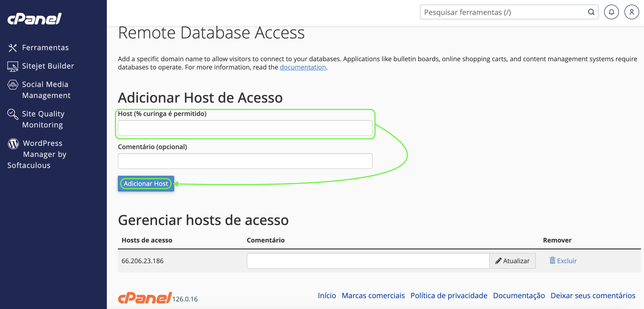Click version number 126.0.16
The image size is (644, 309).
[x=185, y=299]
